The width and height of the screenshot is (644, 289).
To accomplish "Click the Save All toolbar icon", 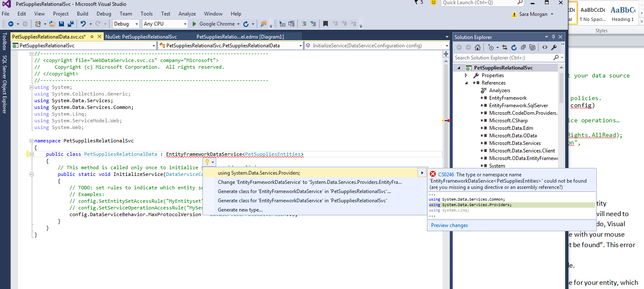I will pos(70,24).
